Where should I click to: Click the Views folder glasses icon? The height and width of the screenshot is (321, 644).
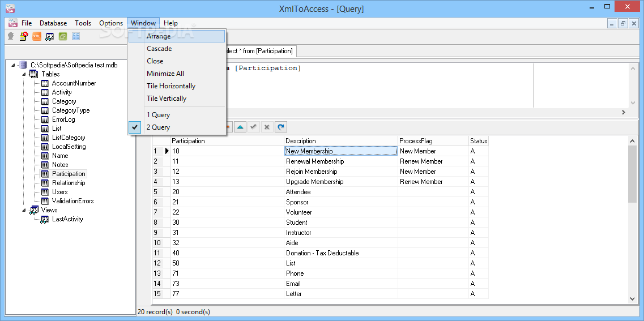pyautogui.click(x=34, y=210)
